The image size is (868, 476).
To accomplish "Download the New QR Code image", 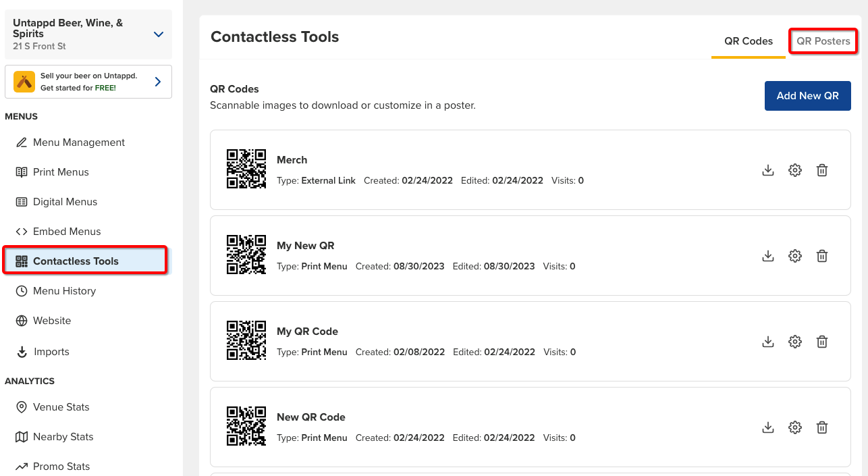I will (x=767, y=427).
